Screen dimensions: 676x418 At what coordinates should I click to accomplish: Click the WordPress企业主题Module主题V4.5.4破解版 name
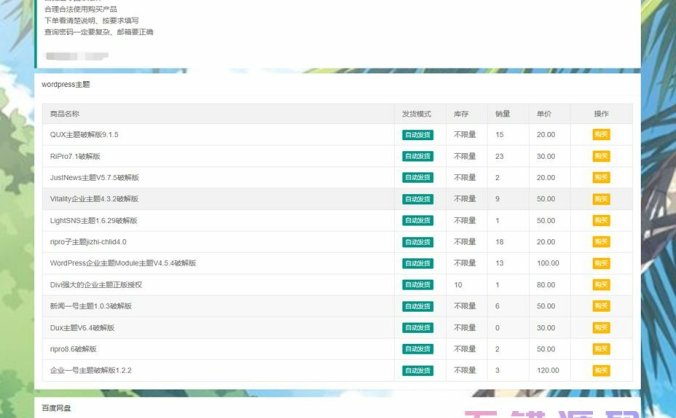click(123, 263)
